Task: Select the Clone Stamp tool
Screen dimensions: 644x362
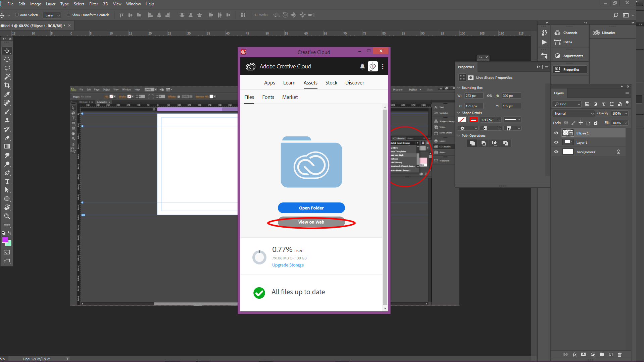Action: 7,120
